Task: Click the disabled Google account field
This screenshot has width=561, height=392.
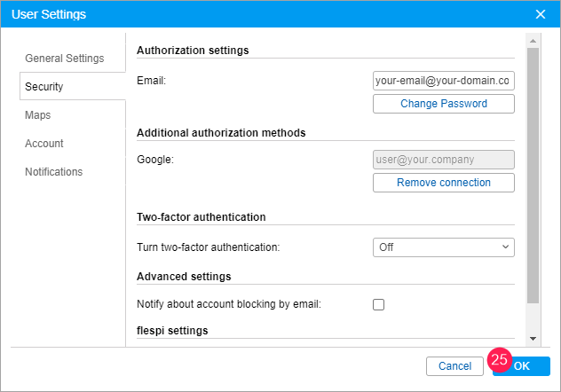Action: (x=443, y=160)
